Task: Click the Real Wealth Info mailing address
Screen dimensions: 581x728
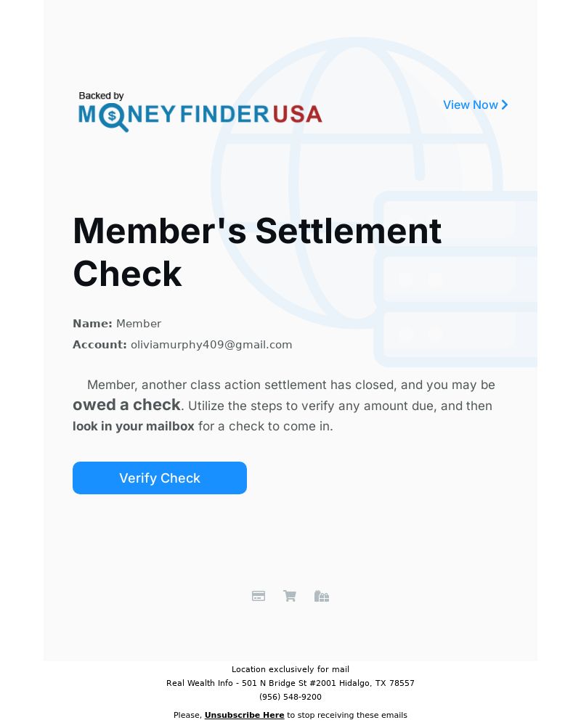Action: tap(290, 683)
